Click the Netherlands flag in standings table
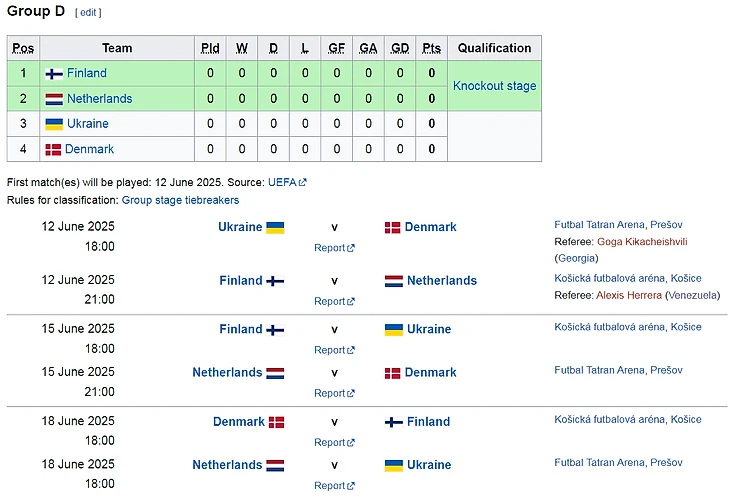This screenshot has height=497, width=730. (x=54, y=99)
